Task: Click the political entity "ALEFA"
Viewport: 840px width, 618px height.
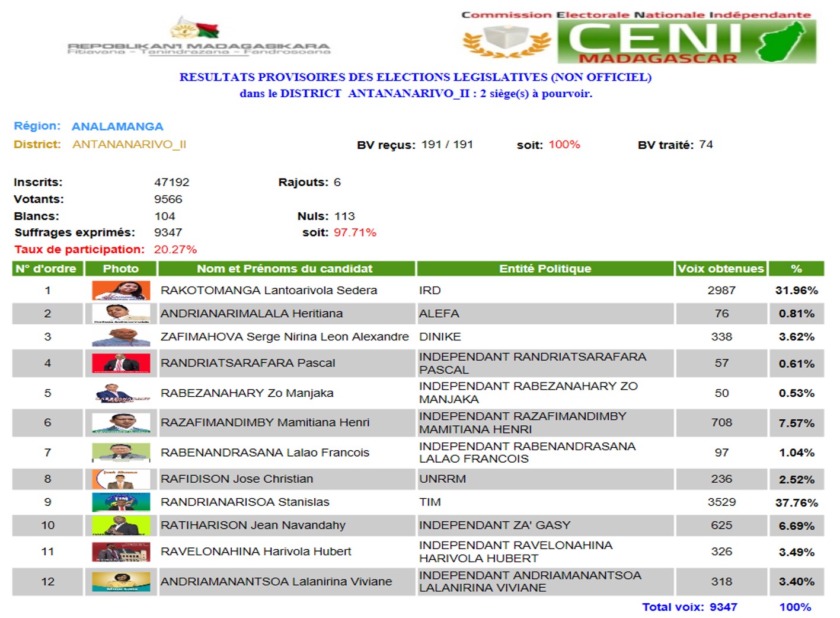Action: [439, 314]
